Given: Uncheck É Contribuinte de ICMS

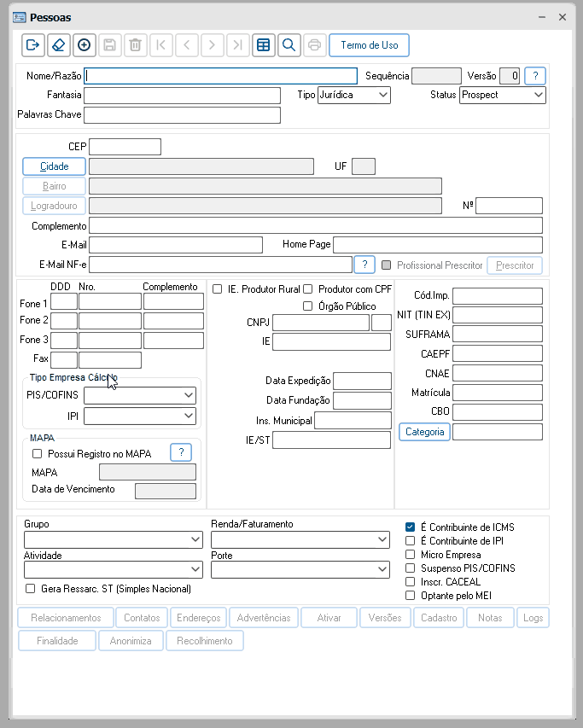Looking at the screenshot, I should [410, 527].
